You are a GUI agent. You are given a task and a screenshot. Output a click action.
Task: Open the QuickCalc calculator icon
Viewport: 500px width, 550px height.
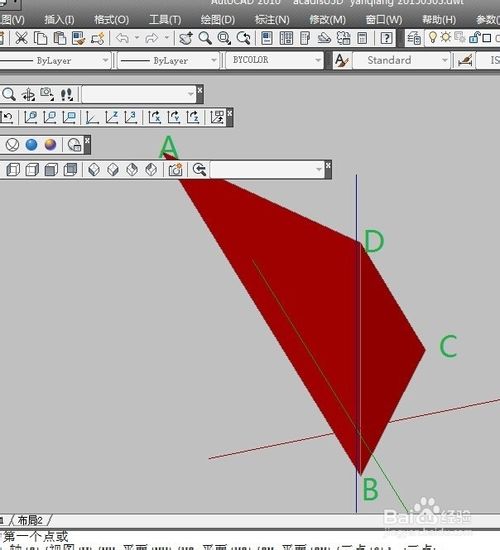(x=362, y=38)
